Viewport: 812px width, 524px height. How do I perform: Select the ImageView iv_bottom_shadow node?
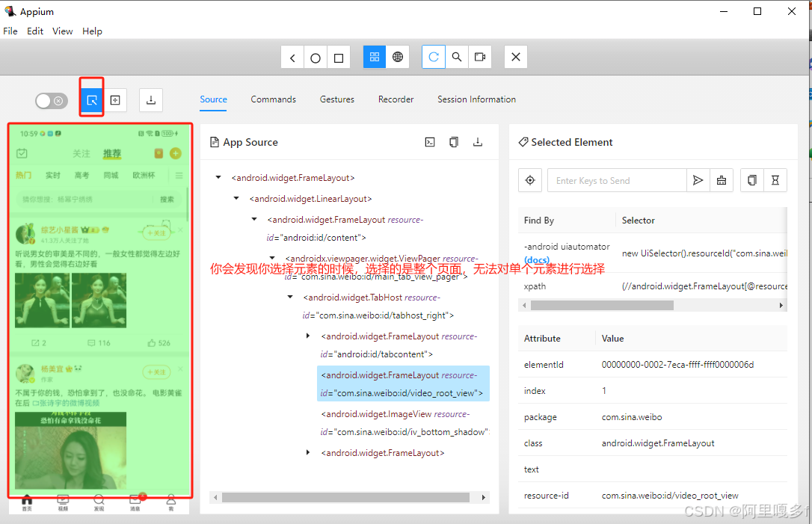pos(405,422)
